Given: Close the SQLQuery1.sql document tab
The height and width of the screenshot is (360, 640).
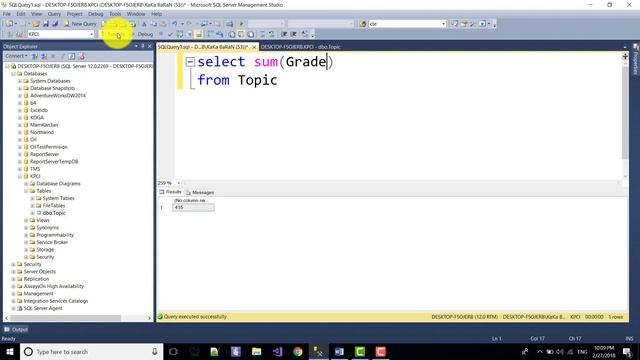Looking at the screenshot, I should click(254, 47).
